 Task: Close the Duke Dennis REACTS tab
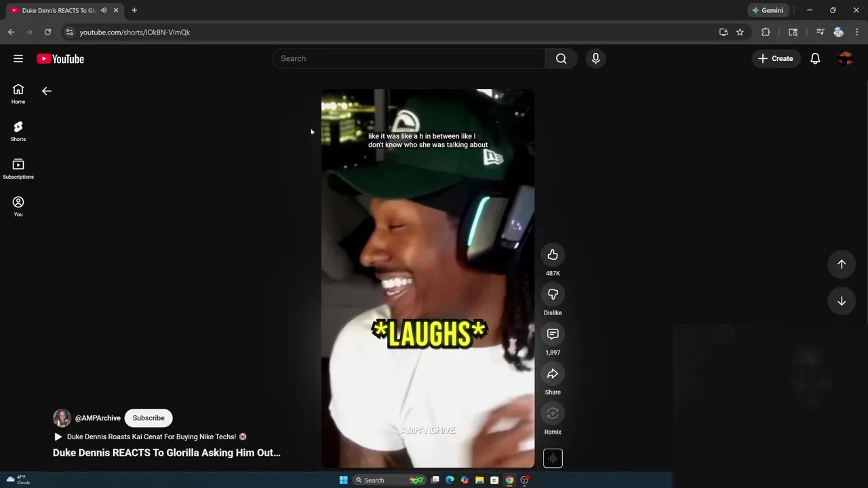pyautogui.click(x=116, y=10)
